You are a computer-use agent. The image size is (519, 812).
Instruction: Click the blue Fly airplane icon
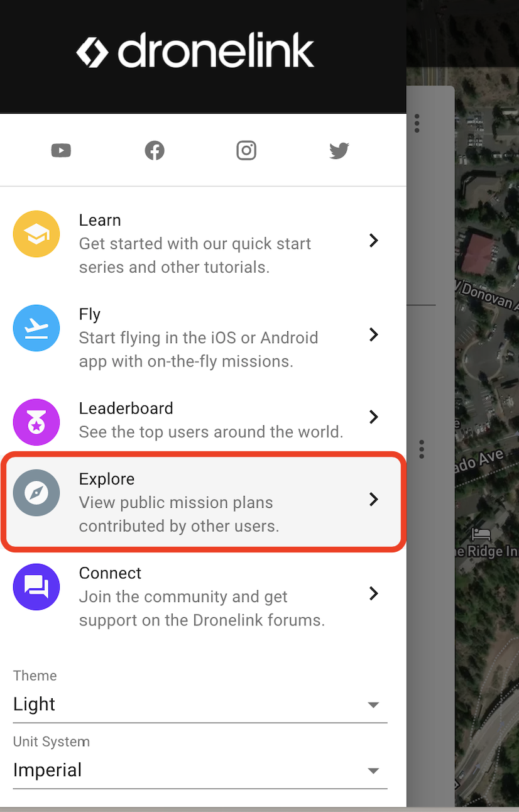(36, 328)
